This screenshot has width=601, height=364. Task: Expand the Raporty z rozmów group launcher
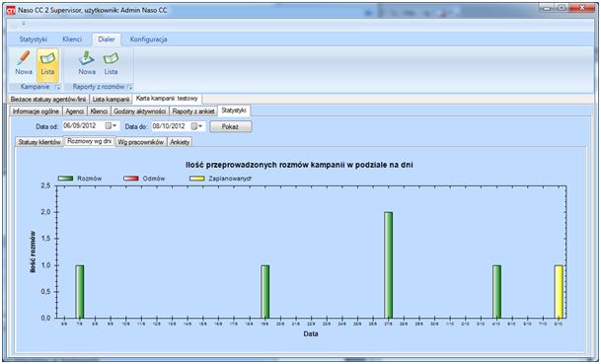(x=129, y=88)
